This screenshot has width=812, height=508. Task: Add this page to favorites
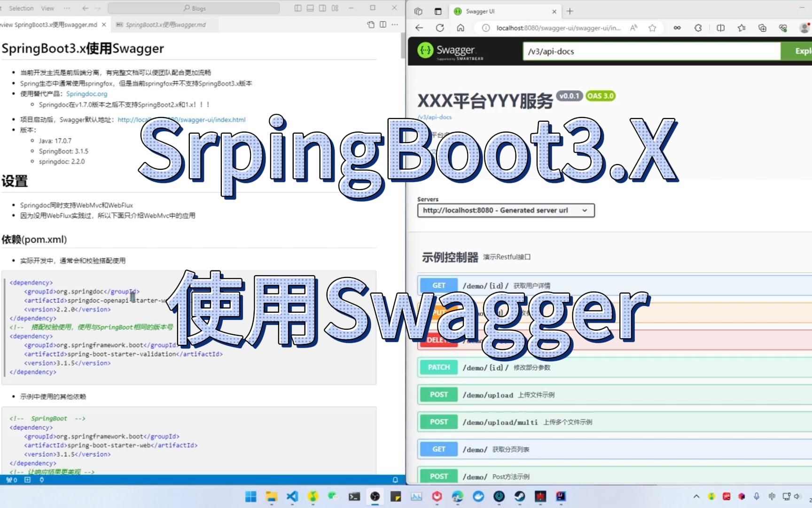[x=652, y=28]
